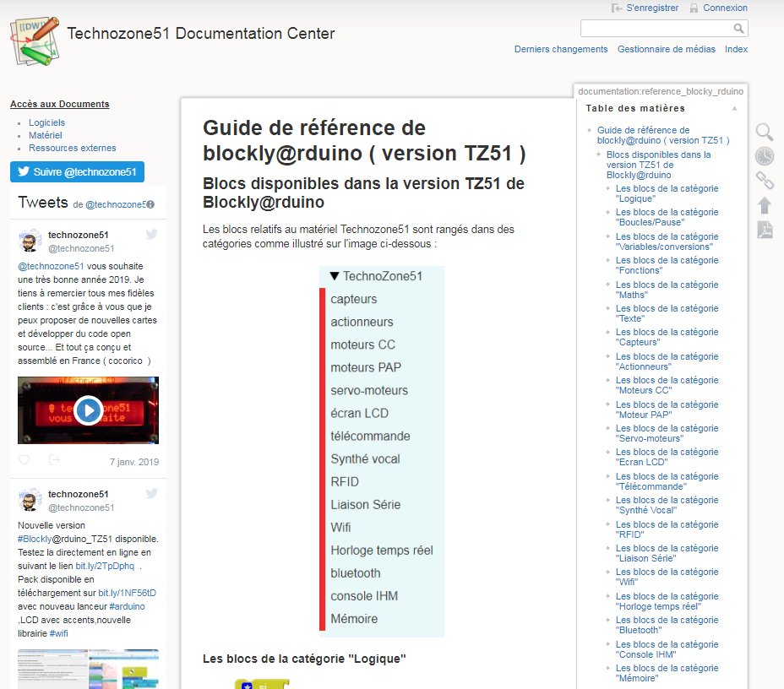Show backlinks using the chain link icon
784x689 pixels.
pyautogui.click(x=765, y=180)
